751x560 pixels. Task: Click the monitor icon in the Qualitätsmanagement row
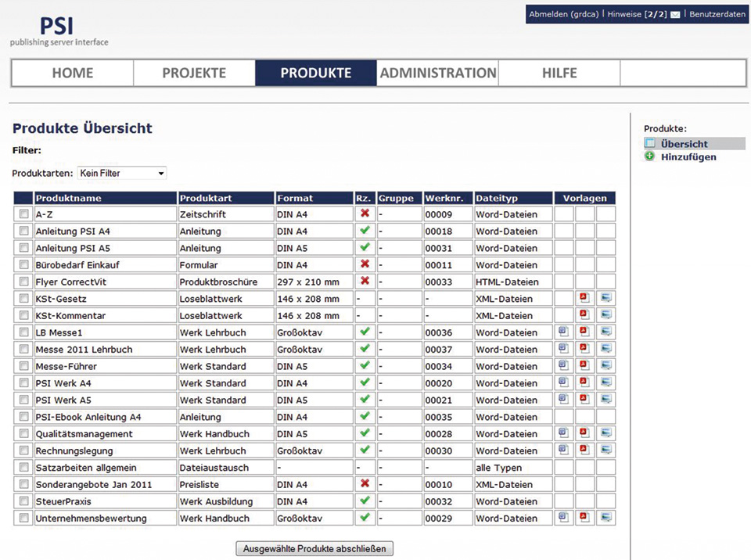(x=605, y=433)
